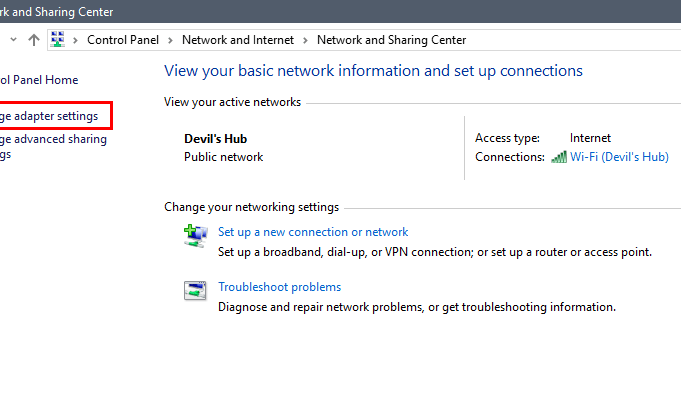Open Change advanced sharing settings
The image size is (681, 400).
pyautogui.click(x=53, y=146)
